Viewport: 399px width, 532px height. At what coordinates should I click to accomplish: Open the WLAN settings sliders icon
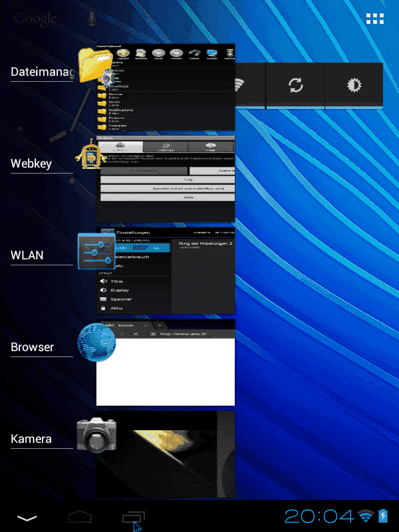(x=96, y=251)
